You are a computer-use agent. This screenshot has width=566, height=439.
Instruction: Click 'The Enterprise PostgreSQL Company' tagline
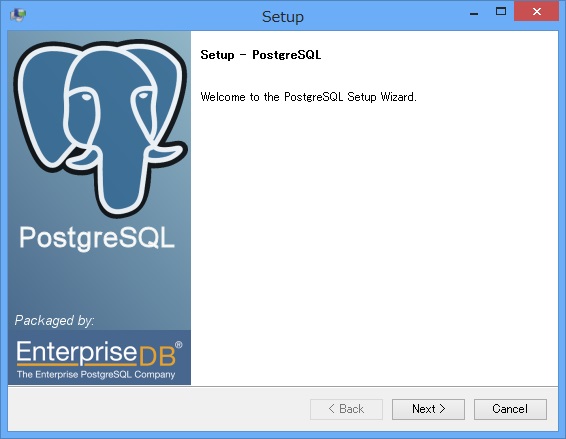click(96, 374)
